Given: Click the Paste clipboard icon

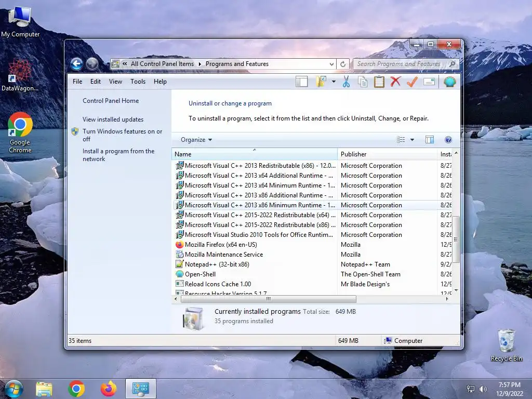Looking at the screenshot, I should [379, 82].
